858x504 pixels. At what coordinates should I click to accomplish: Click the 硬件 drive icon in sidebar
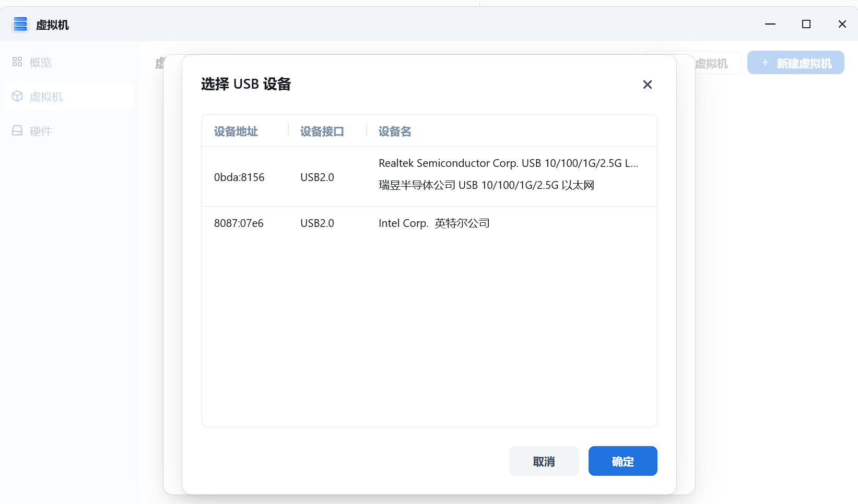coord(17,131)
